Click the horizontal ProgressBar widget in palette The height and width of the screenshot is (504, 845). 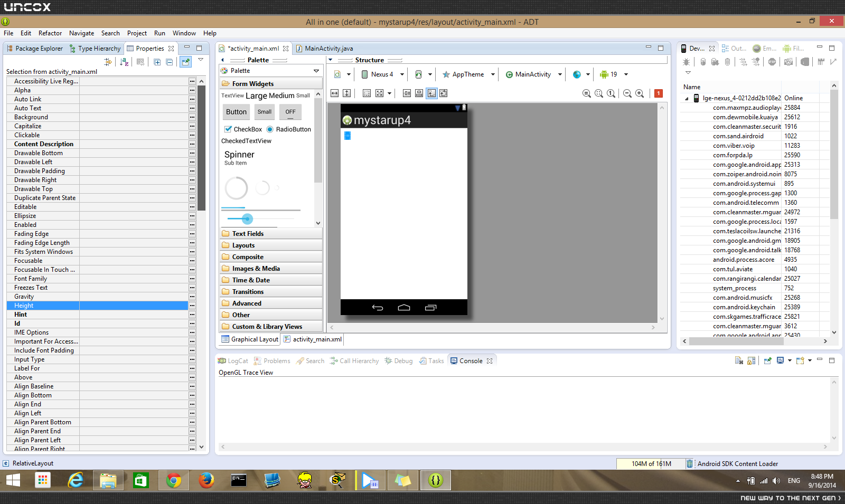261,210
